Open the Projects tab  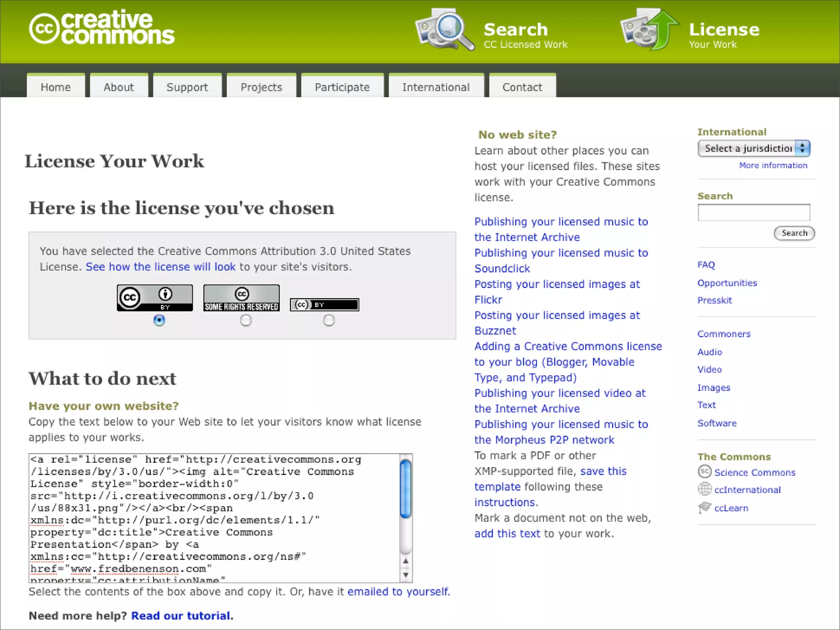click(261, 87)
